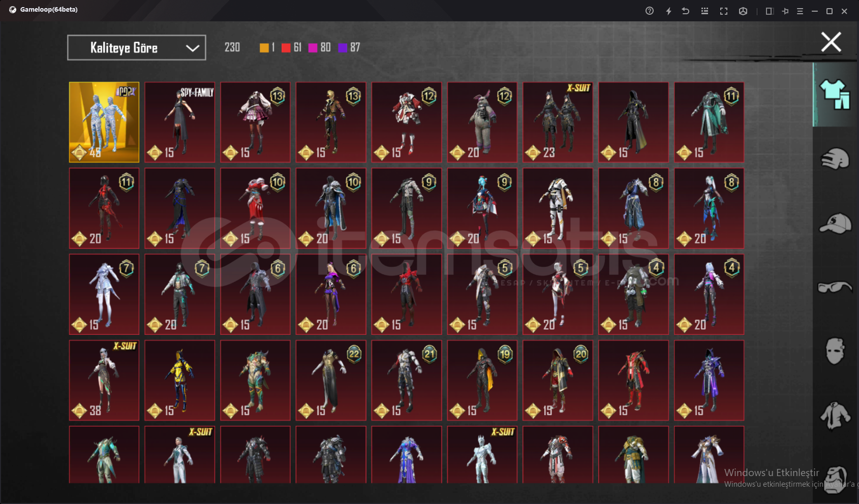Select the level 12 red-white outfit
This screenshot has height=504, width=859.
click(x=407, y=122)
